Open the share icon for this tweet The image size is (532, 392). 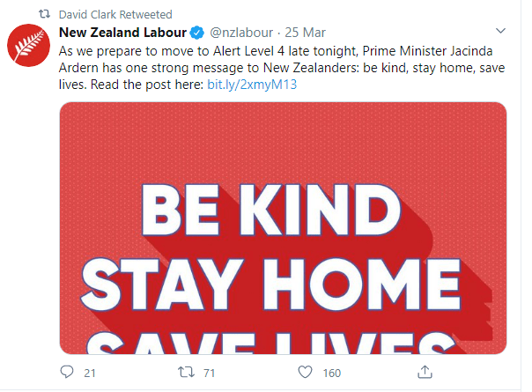[x=425, y=372]
